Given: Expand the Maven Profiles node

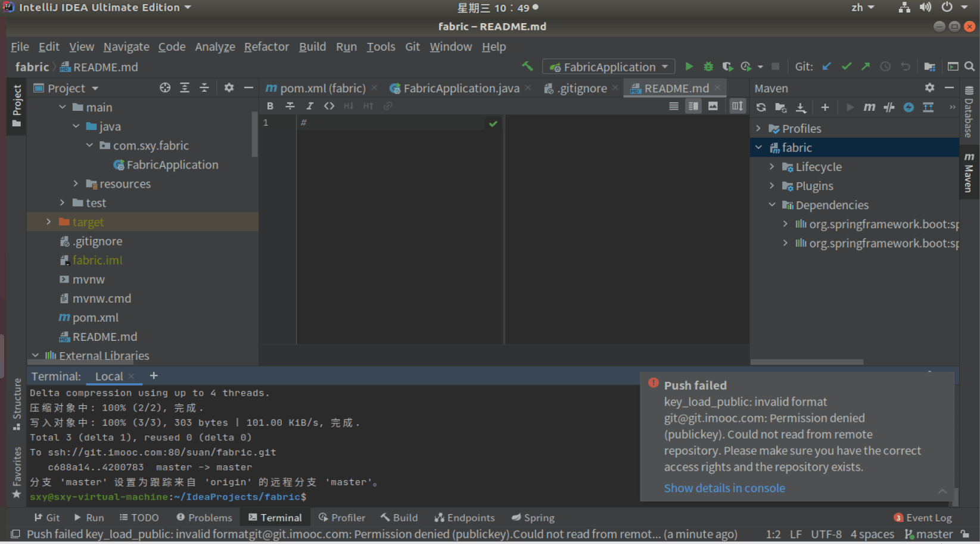Looking at the screenshot, I should (x=758, y=129).
